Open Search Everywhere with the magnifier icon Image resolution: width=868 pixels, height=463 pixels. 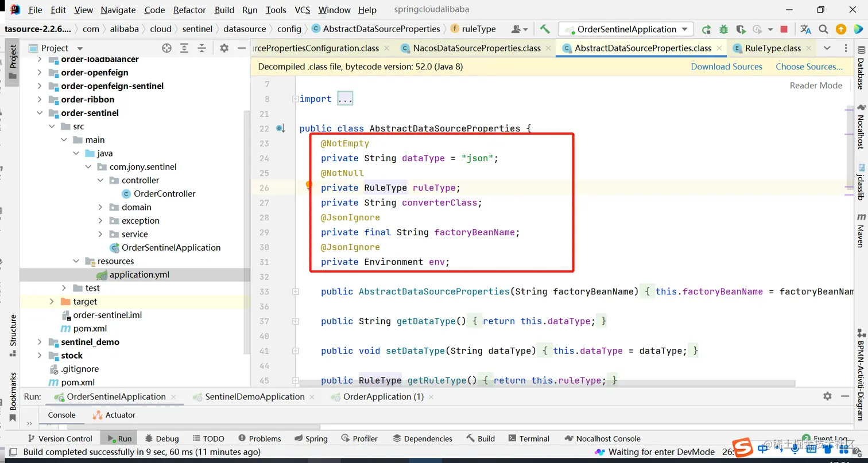tap(823, 29)
